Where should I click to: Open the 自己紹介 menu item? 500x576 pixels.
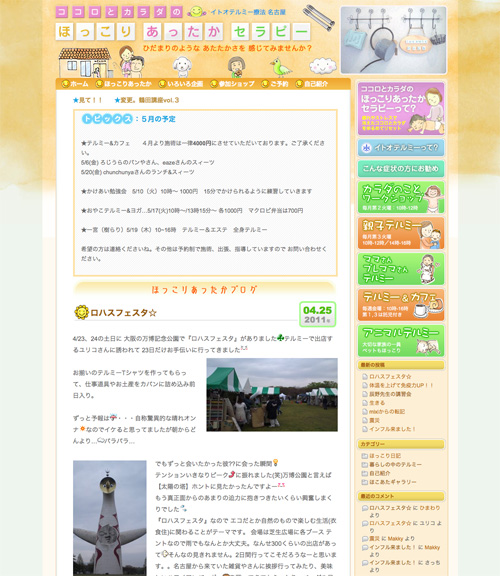tap(312, 84)
